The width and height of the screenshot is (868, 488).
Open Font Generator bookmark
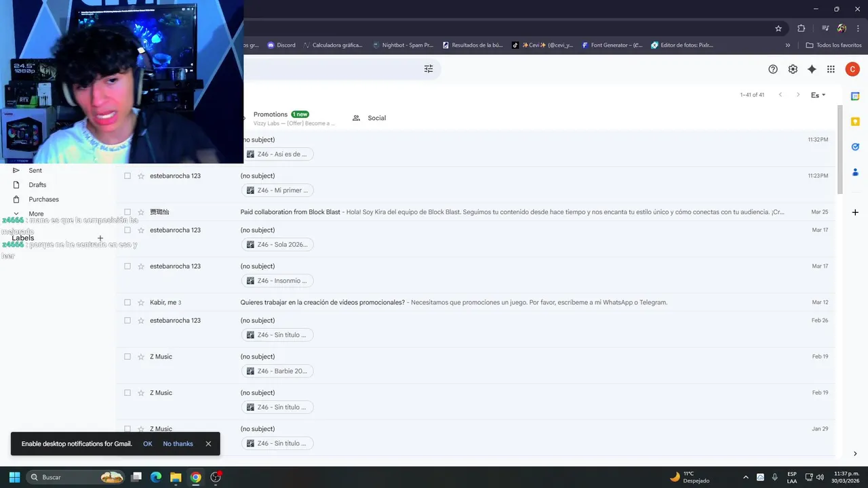point(612,45)
